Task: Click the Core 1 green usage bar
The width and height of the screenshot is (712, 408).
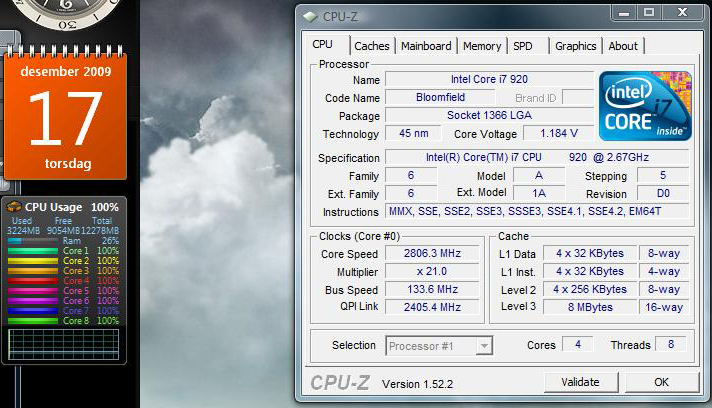Action: (x=33, y=251)
